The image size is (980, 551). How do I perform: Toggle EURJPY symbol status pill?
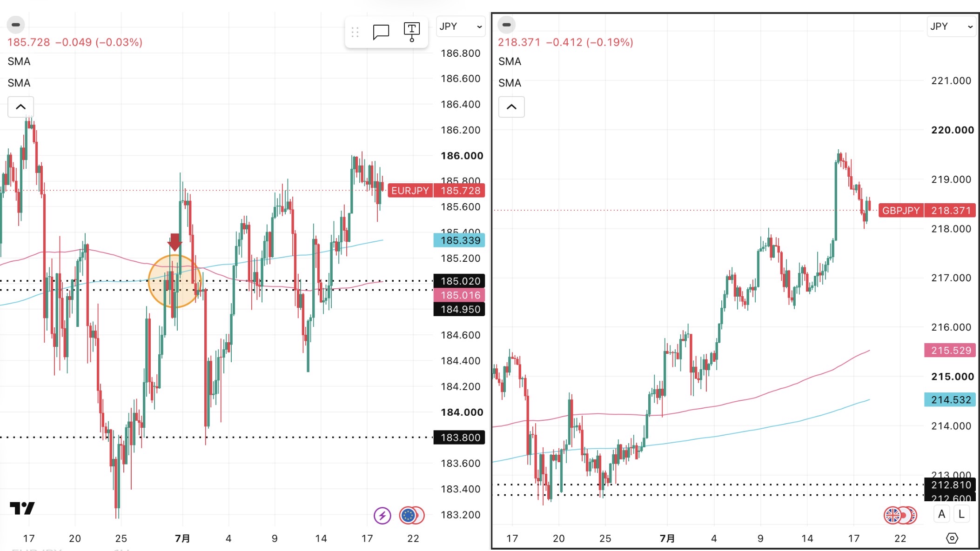pyautogui.click(x=16, y=25)
